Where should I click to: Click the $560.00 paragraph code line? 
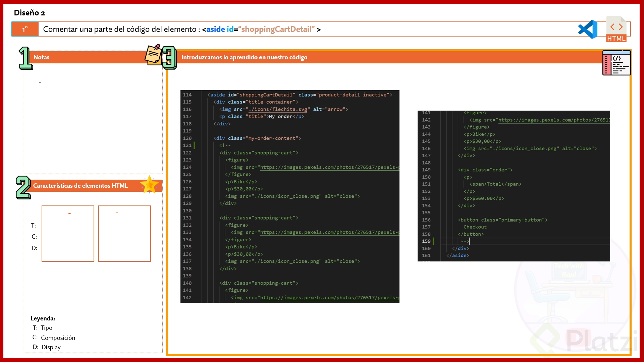click(484, 198)
